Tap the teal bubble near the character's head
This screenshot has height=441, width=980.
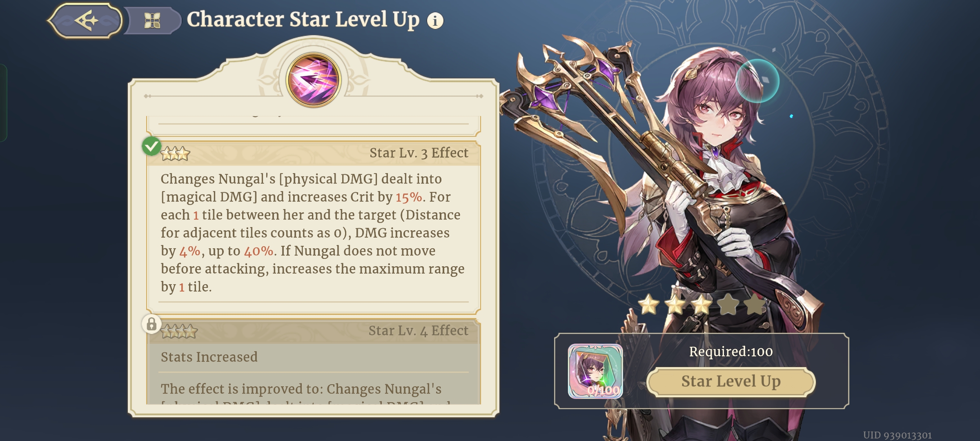click(757, 81)
